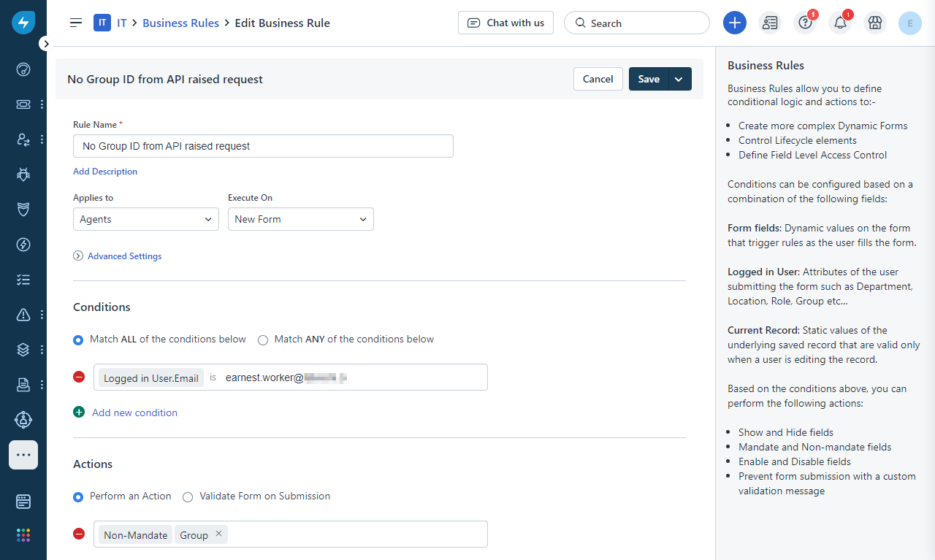The image size is (935, 560).
Task: Click the Add Description link
Action: pyautogui.click(x=105, y=172)
